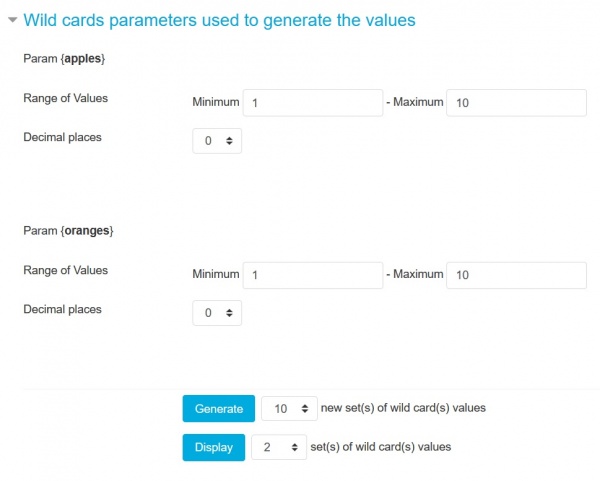Click the 'Wild cards parameters' section heading

[x=219, y=19]
